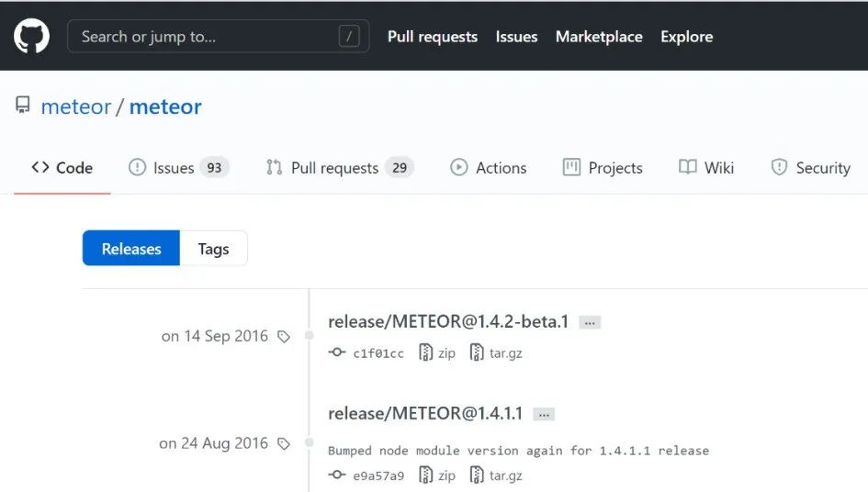Download zip for release 1.4.1.1
The width and height of the screenshot is (868, 492).
(x=437, y=475)
